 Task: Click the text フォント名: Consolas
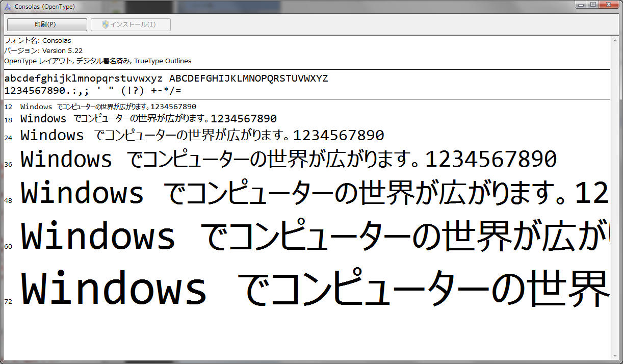(x=38, y=40)
